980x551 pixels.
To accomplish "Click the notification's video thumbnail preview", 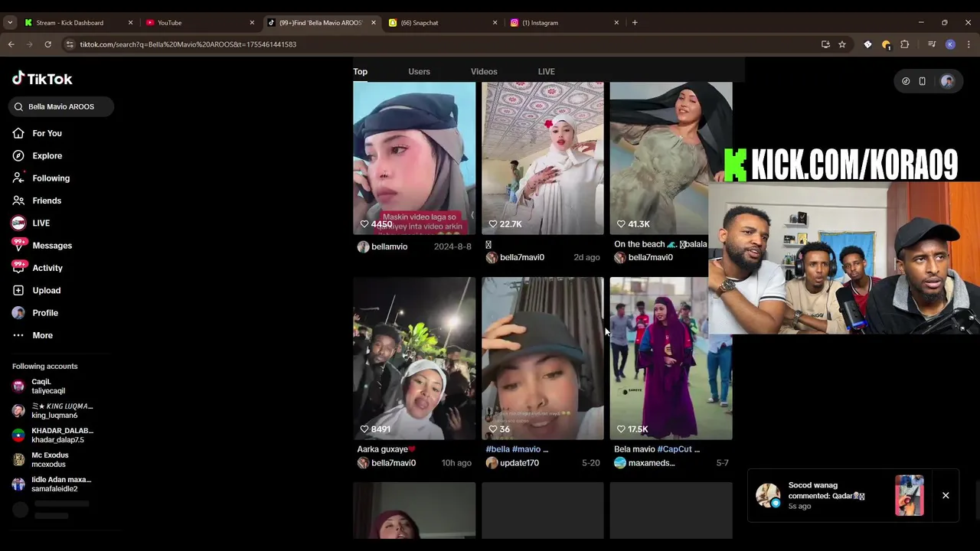I will click(910, 496).
